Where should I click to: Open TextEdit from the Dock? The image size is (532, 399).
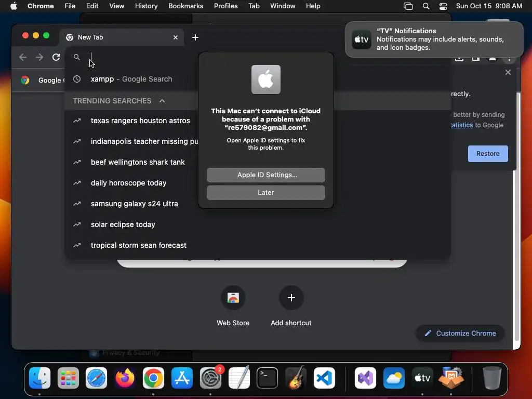pos(239,378)
